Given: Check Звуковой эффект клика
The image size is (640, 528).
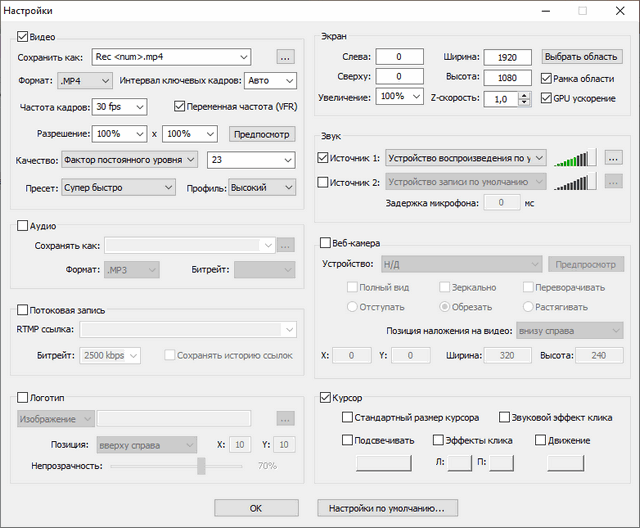Looking at the screenshot, I should (504, 417).
